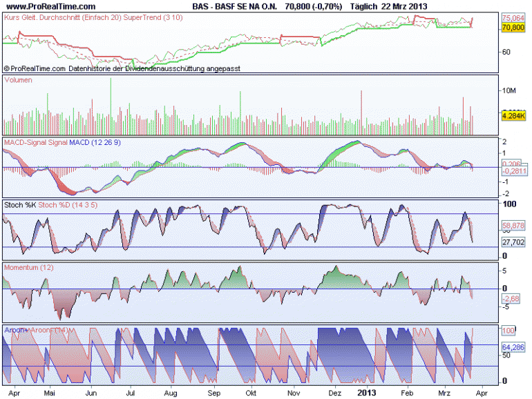This screenshot has width=532, height=399.
Task: Select the Kurs Gleit. Durchschnitt (Einfach 20) label
Action: [x=63, y=17]
